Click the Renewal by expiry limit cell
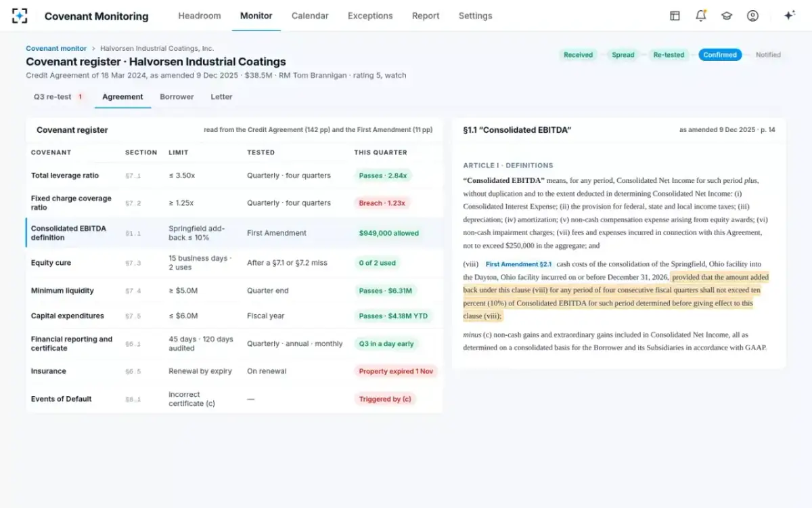The height and width of the screenshot is (508, 812). click(200, 371)
